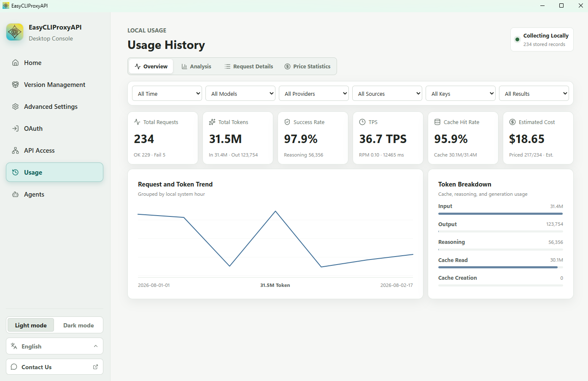The height and width of the screenshot is (381, 588).
Task: Click the 97.9% success rate value
Action: [x=301, y=139]
